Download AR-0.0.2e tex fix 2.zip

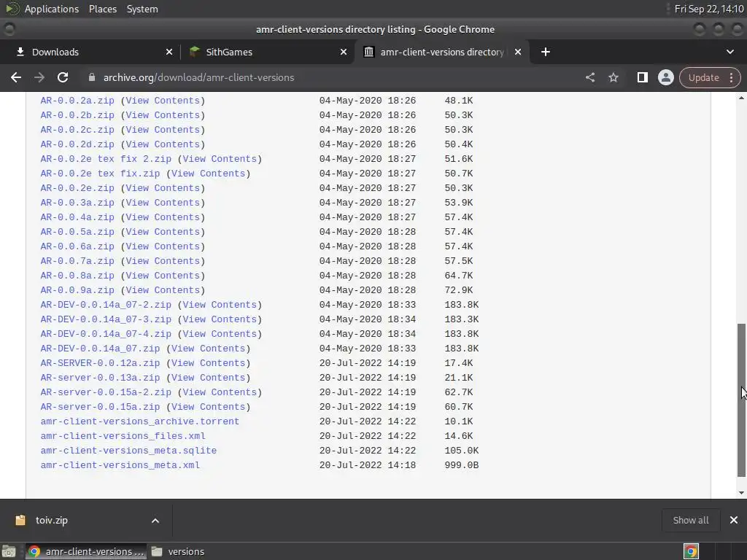tap(106, 159)
